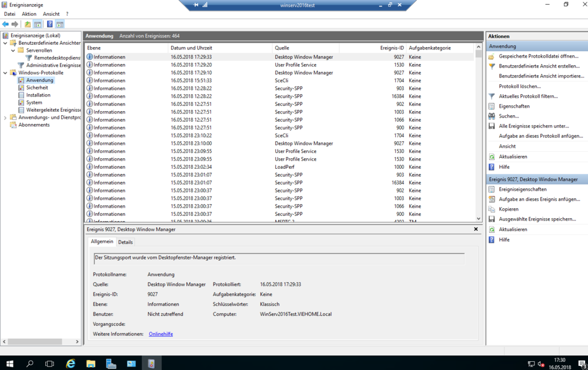
Task: Open Ereigniseigenschaften via its icon
Action: [x=492, y=189]
